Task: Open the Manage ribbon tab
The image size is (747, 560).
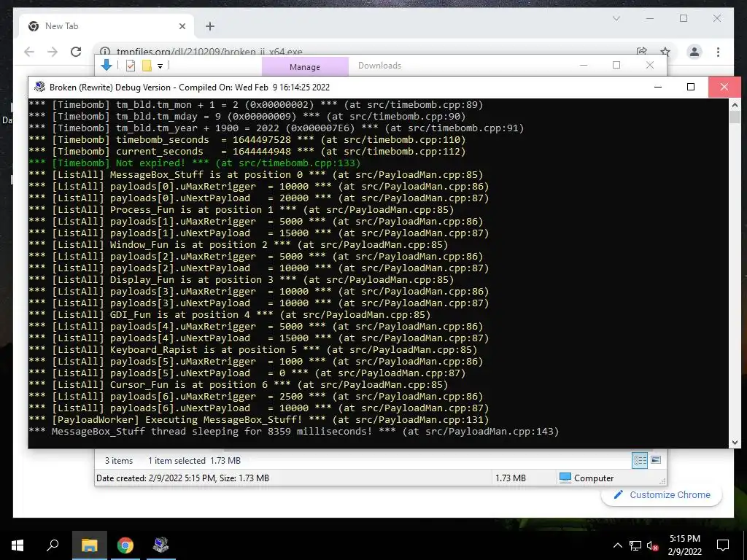Action: (305, 66)
